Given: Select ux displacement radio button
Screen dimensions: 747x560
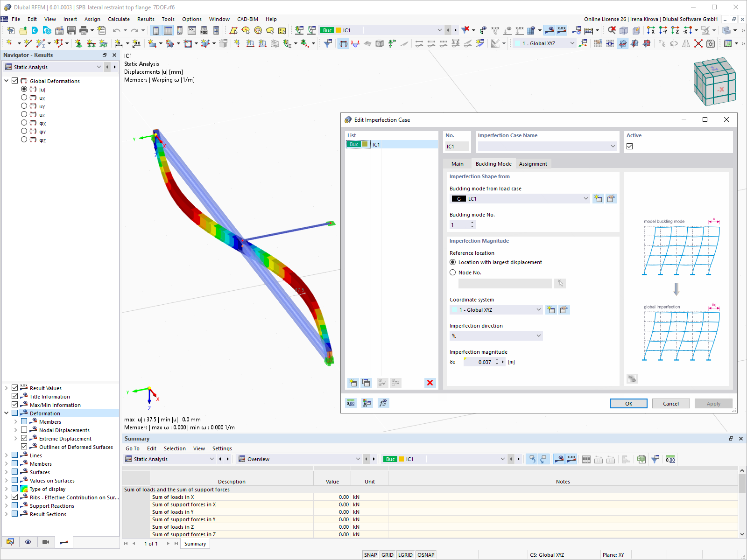Looking at the screenshot, I should point(24,98).
